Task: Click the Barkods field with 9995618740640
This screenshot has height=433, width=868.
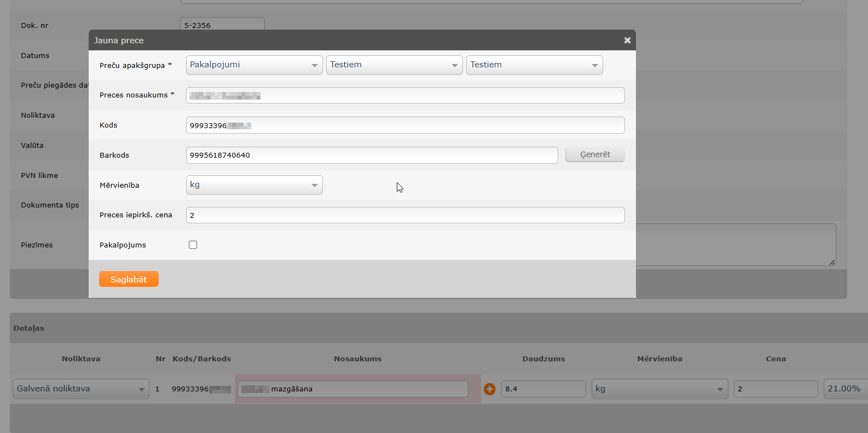Action: 372,155
